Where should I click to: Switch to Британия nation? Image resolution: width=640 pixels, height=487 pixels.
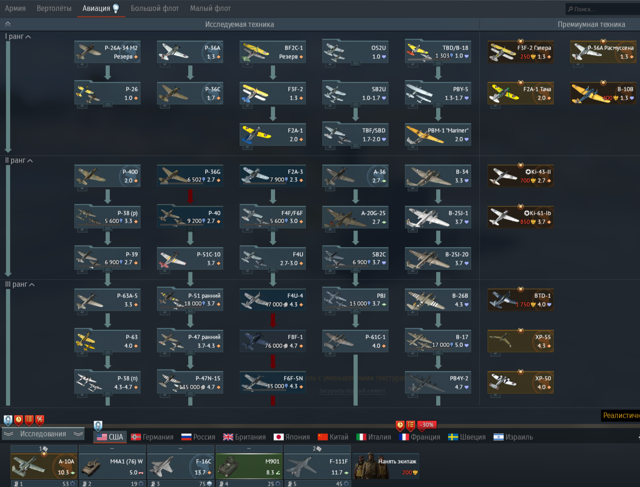[x=244, y=437]
